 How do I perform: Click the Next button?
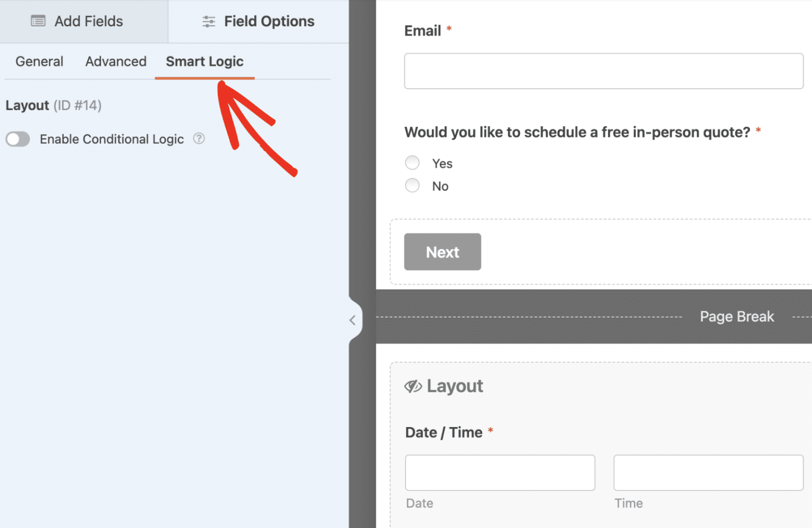click(x=442, y=252)
